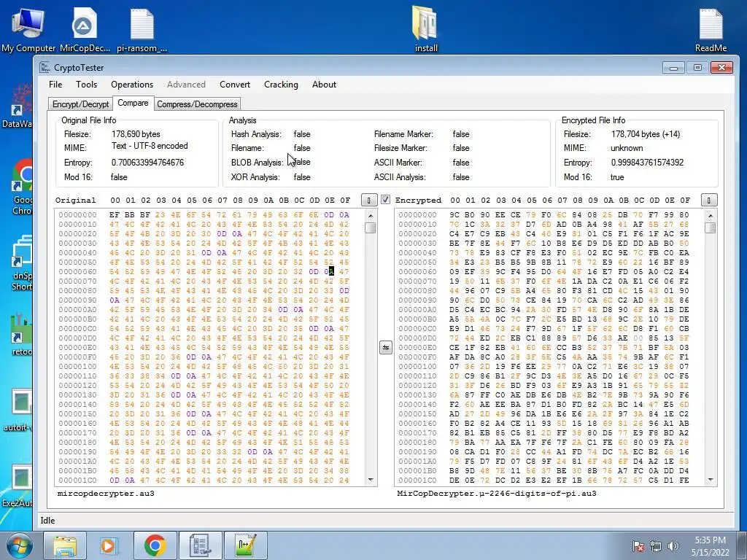Open the install folder on desktop
747x560 pixels.
(425, 28)
